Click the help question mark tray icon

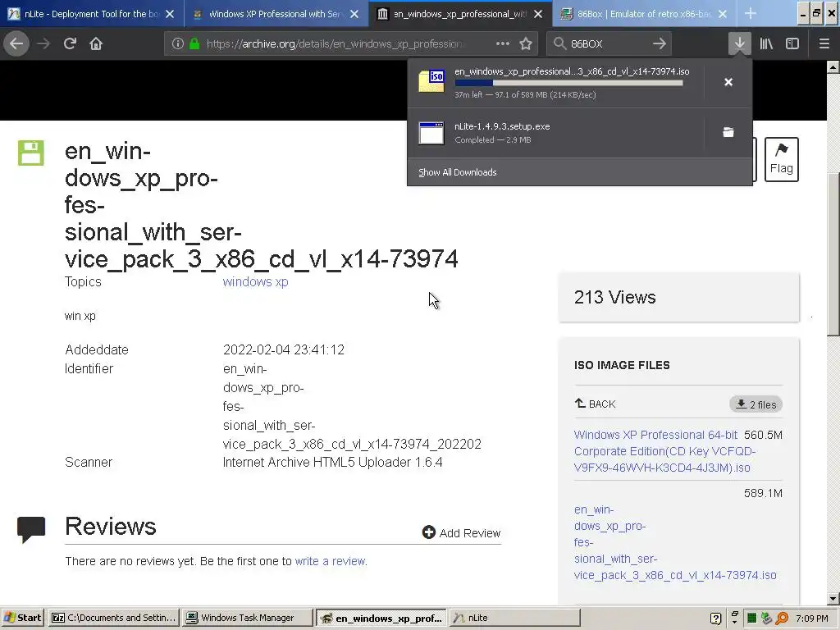point(715,619)
